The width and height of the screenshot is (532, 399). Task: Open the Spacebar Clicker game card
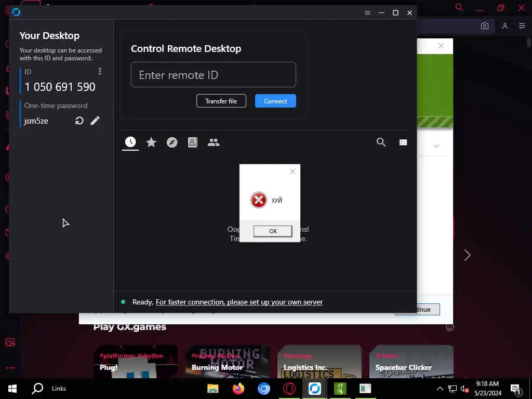pos(411,362)
